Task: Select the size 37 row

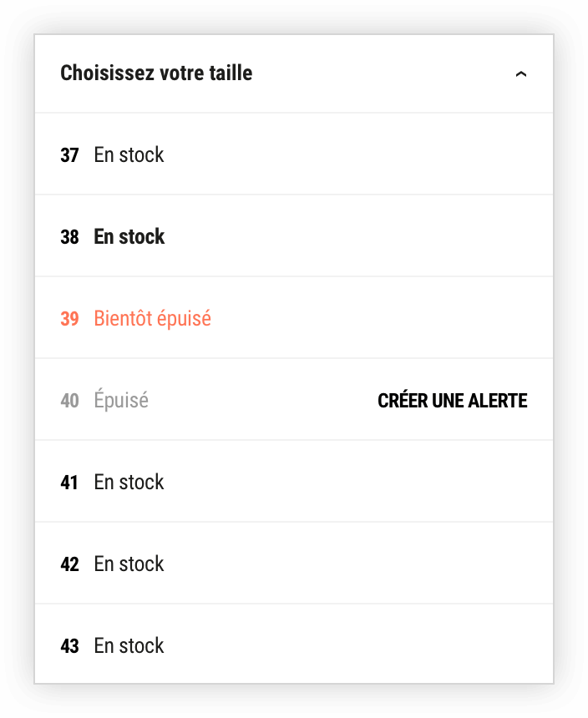Action: [x=294, y=154]
